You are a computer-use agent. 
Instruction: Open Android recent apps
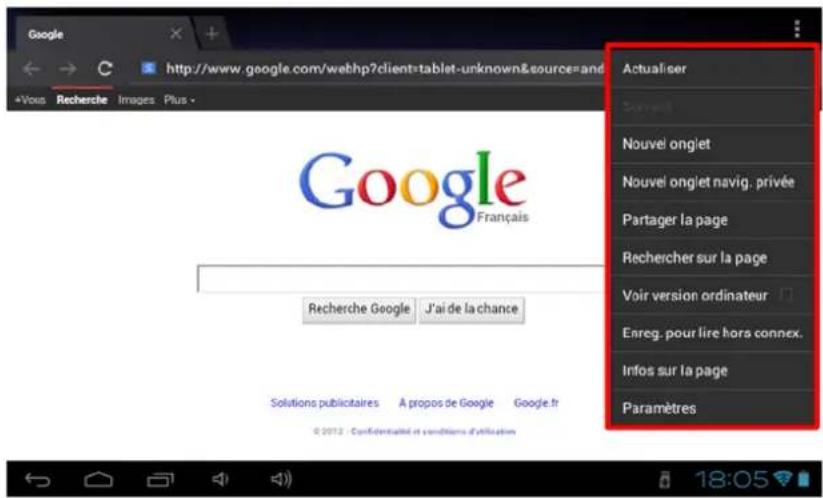point(160,479)
